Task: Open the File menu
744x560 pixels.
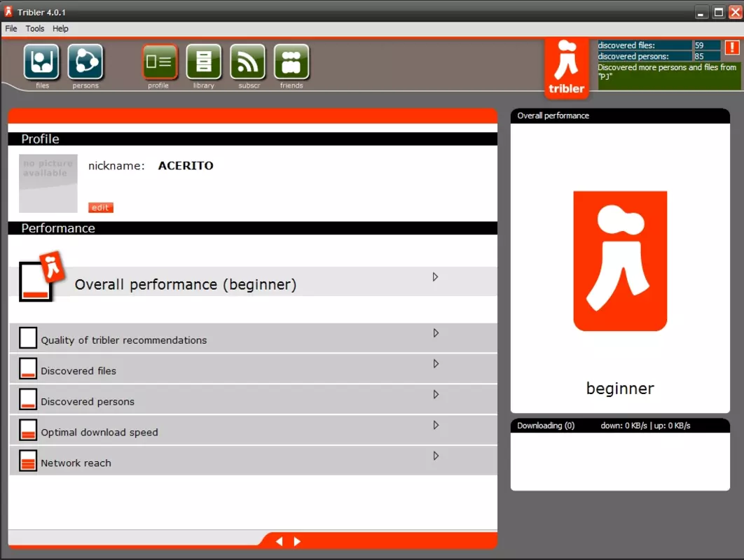Action: point(11,29)
